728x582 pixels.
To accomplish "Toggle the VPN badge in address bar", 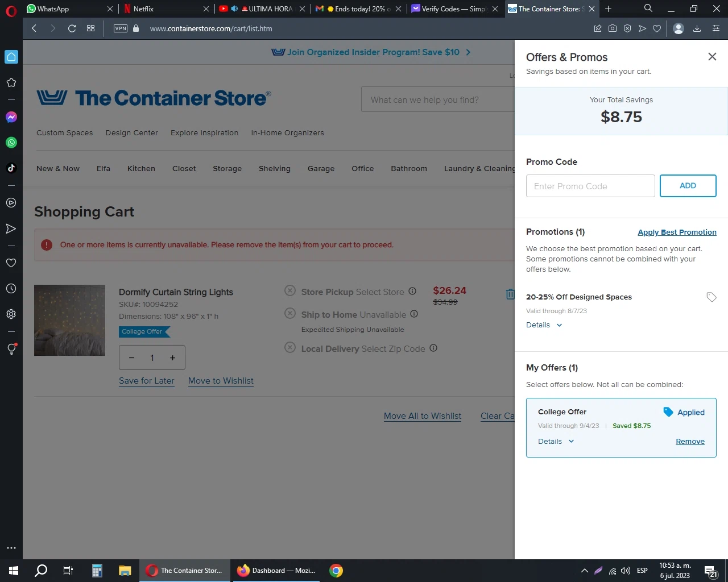I will click(121, 28).
